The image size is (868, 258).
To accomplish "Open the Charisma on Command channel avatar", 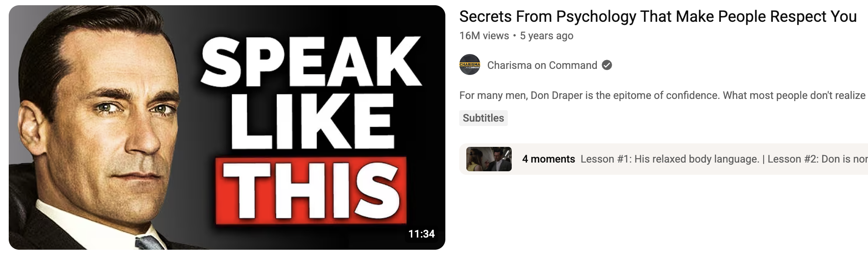I will click(470, 65).
